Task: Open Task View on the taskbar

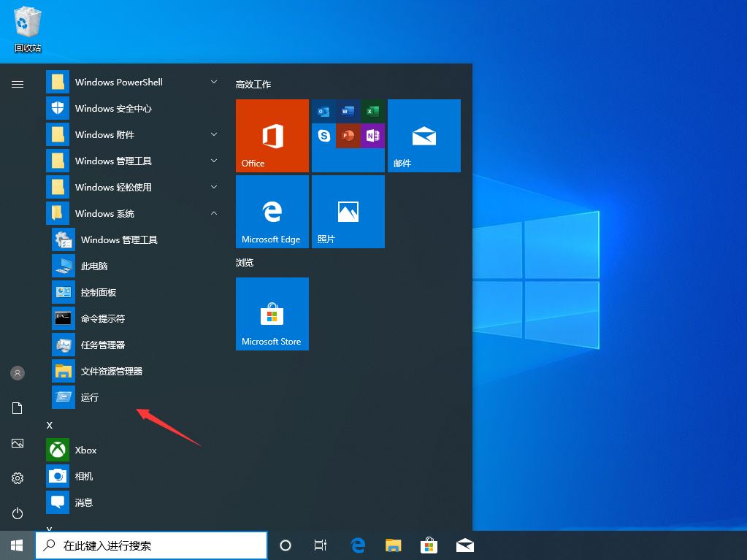Action: pyautogui.click(x=320, y=545)
